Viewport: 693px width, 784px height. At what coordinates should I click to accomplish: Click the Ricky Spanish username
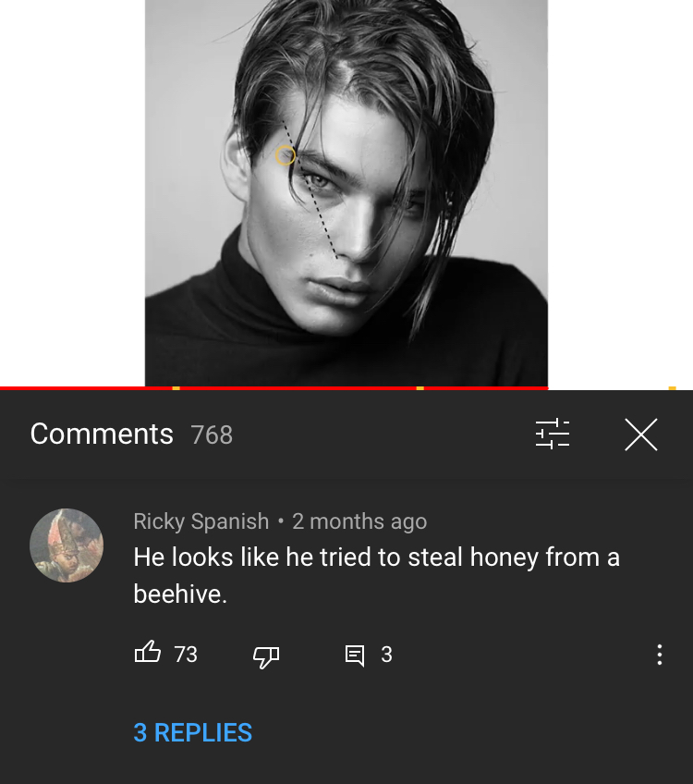[201, 521]
